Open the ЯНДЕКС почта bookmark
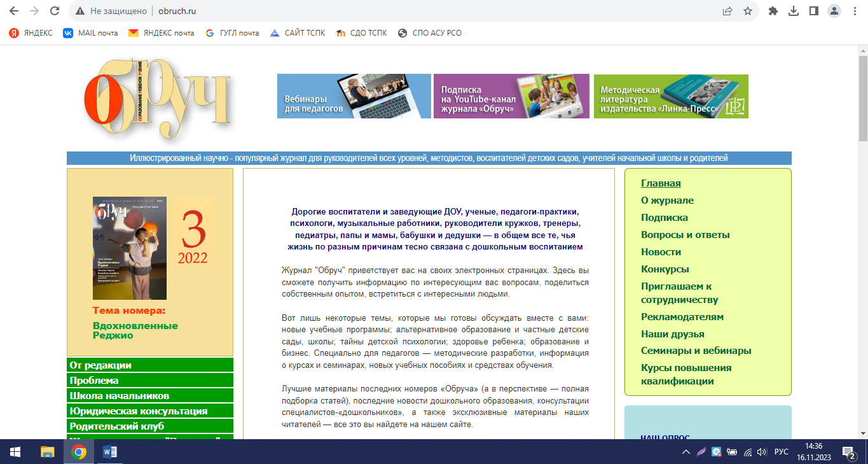 (161, 33)
